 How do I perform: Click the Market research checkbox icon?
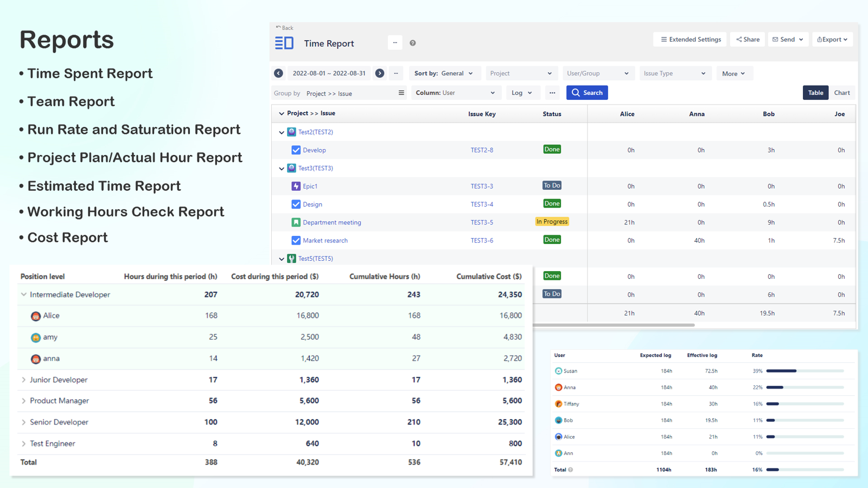[296, 240]
